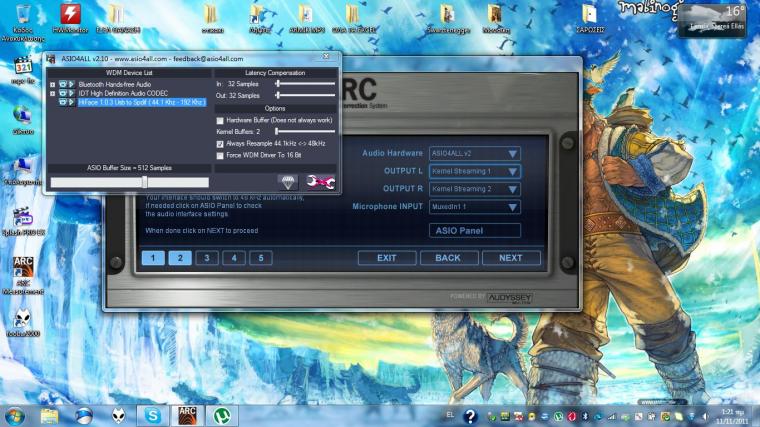760x427 pixels.
Task: Expand the IDT High Definition Audio CODEC entry
Action: click(52, 93)
